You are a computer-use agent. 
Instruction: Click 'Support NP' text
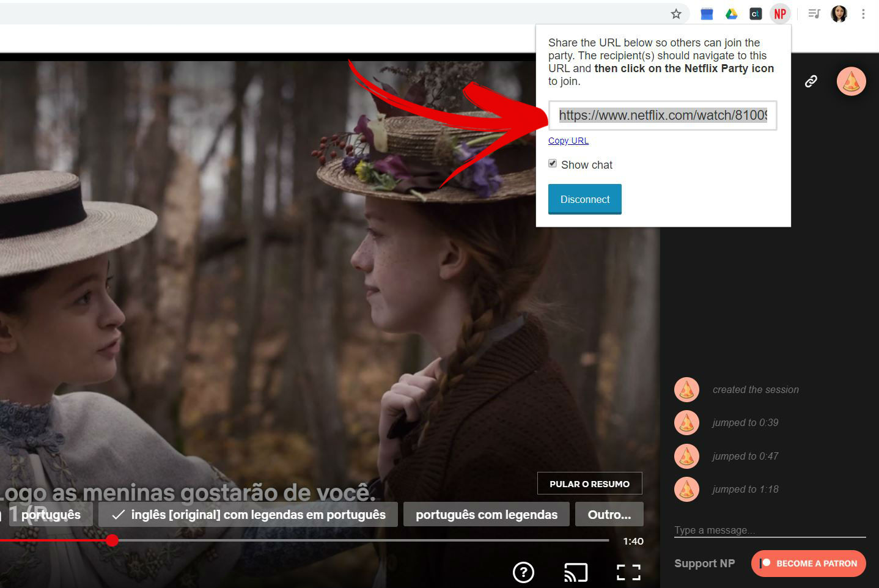pos(705,564)
